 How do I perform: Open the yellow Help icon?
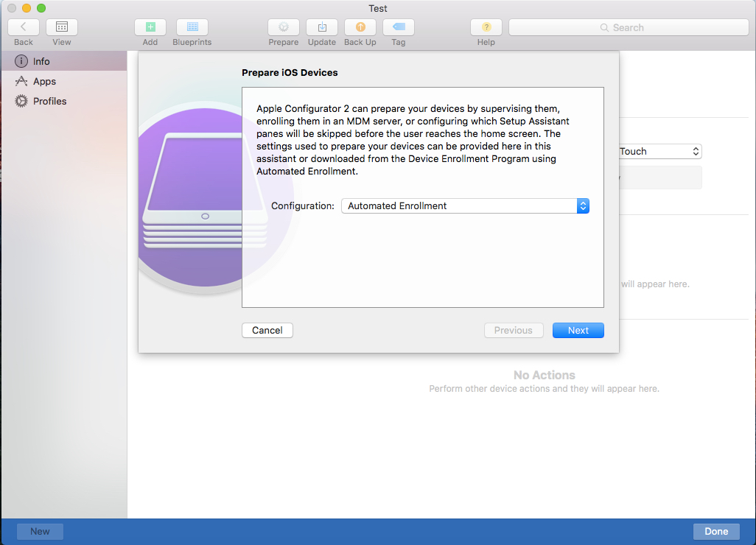(486, 27)
